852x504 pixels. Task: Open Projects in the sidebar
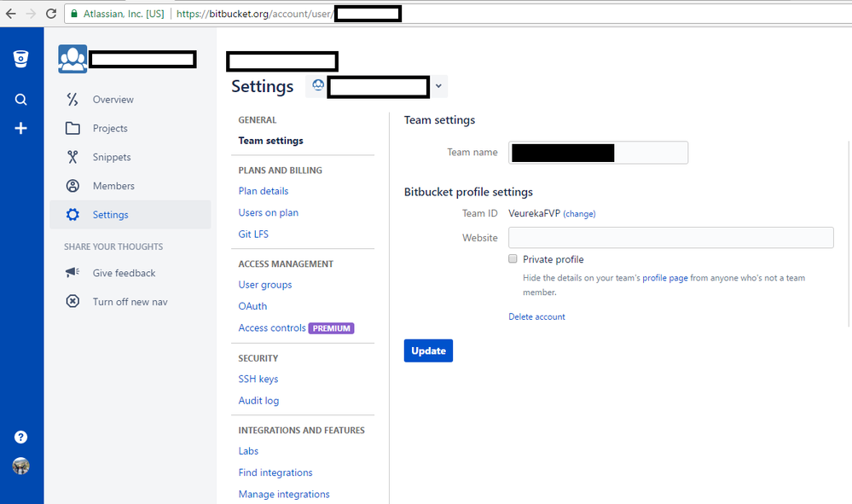click(110, 128)
